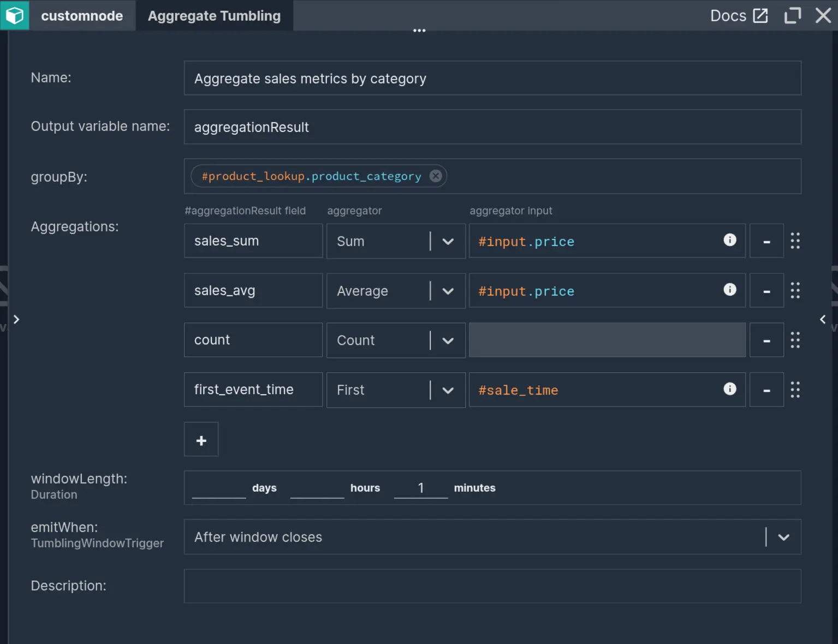Remove the sales_sum aggregation row

766,241
